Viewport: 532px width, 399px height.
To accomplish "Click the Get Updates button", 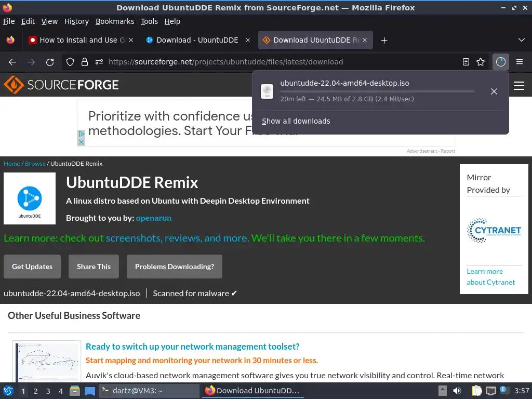I will (32, 267).
